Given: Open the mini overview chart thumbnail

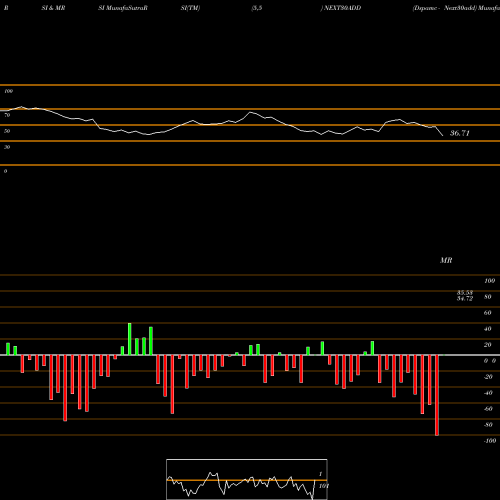Looking at the screenshot, I should pos(247,479).
